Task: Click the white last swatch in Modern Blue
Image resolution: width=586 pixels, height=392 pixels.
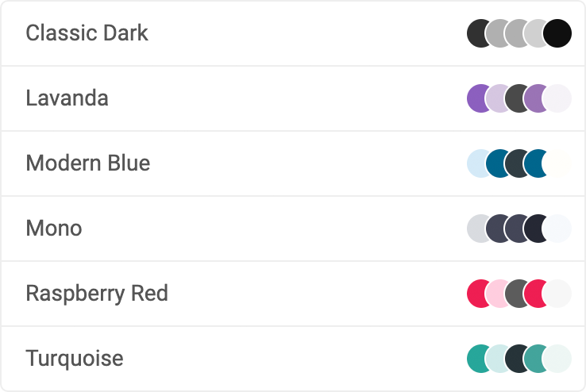Action: [557, 163]
